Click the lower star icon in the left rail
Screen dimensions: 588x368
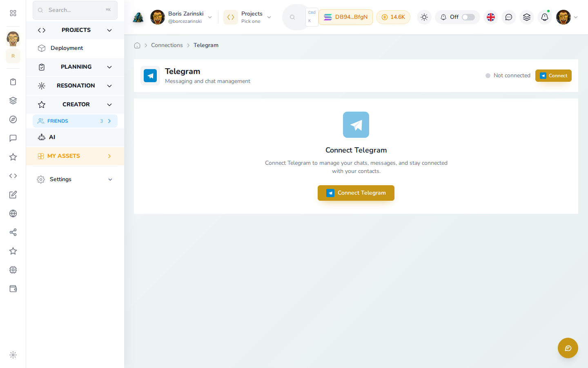click(x=13, y=251)
